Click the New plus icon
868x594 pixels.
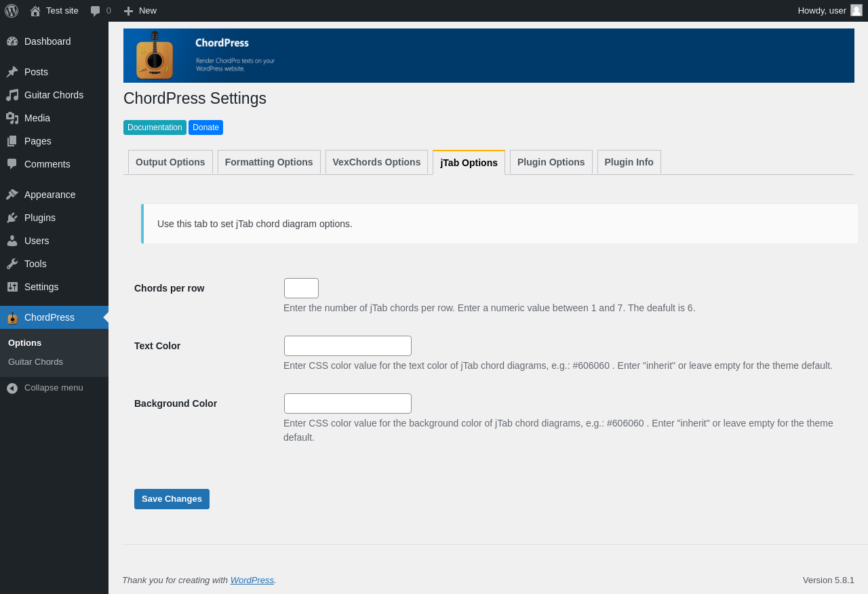click(128, 11)
